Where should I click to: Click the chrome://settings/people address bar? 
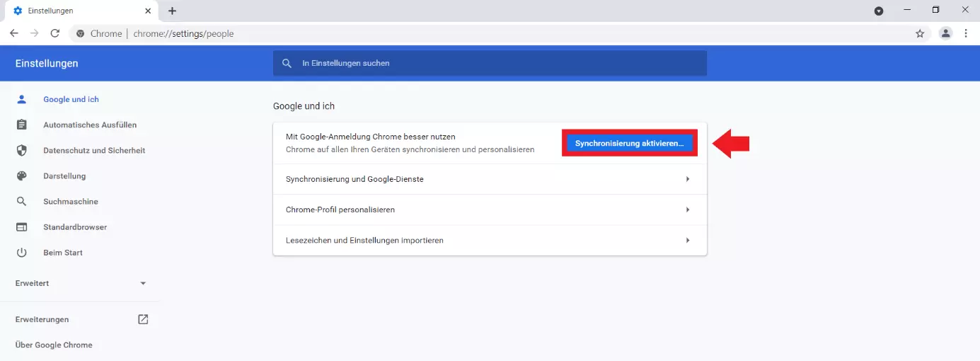click(495, 33)
